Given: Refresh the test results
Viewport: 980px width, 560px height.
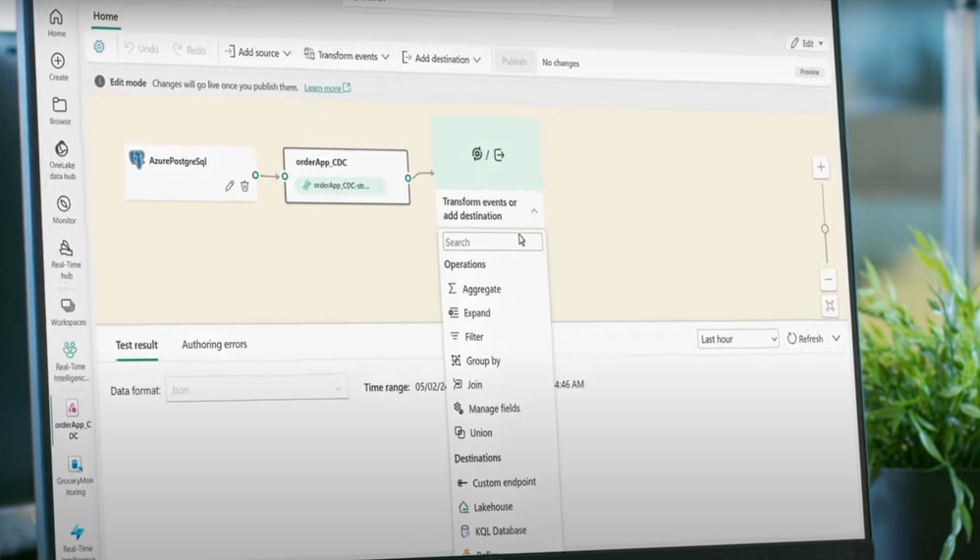Looking at the screenshot, I should pyautogui.click(x=805, y=339).
